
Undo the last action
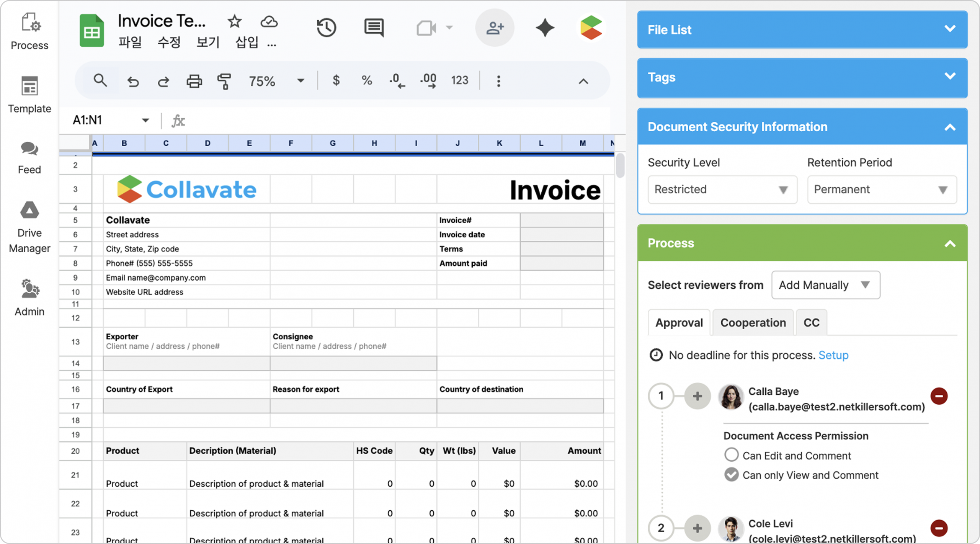[133, 81]
